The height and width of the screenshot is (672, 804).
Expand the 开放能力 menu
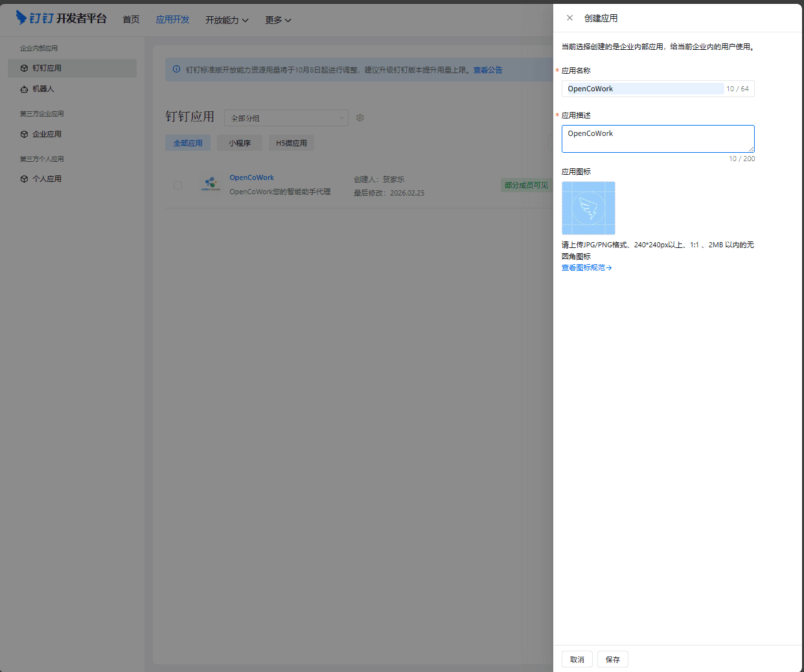[227, 20]
